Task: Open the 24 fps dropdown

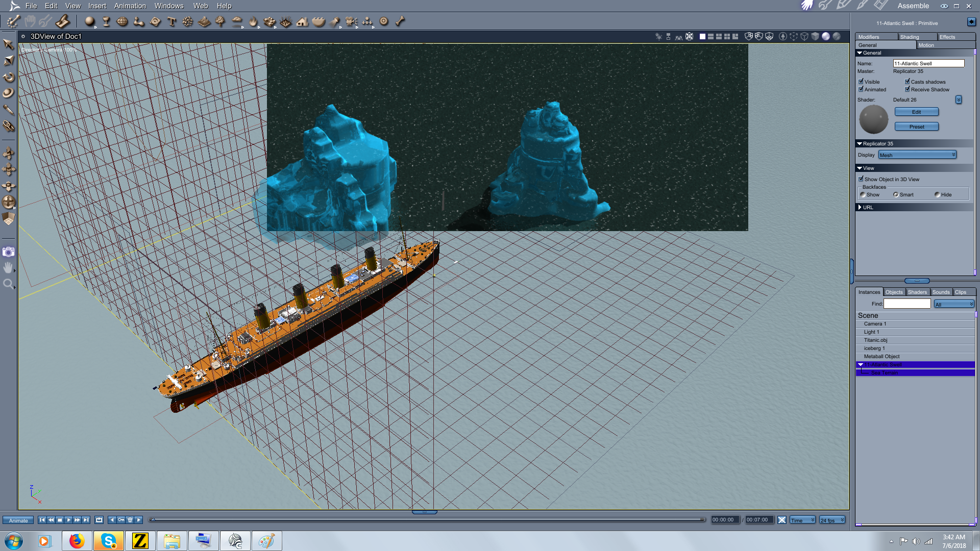Action: [832, 520]
